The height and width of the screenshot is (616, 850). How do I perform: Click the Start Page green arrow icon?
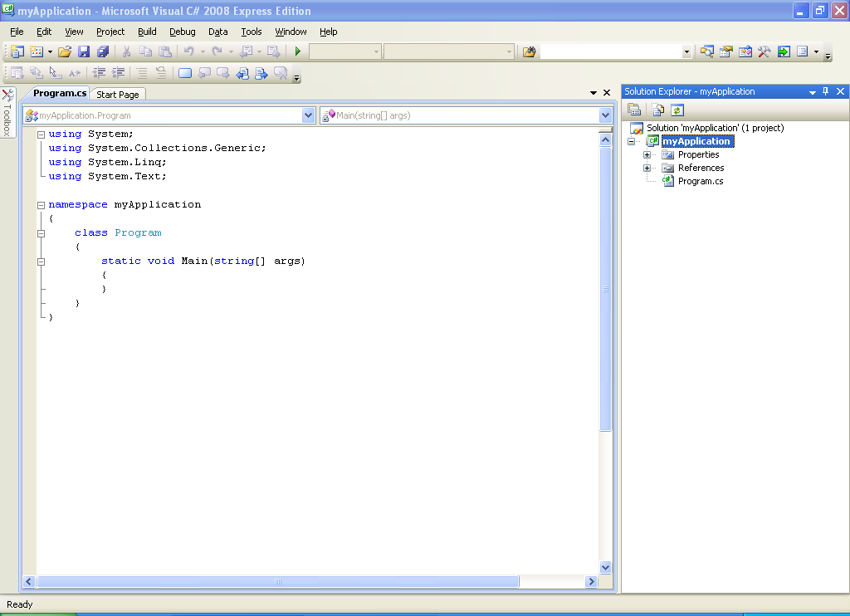[x=784, y=51]
